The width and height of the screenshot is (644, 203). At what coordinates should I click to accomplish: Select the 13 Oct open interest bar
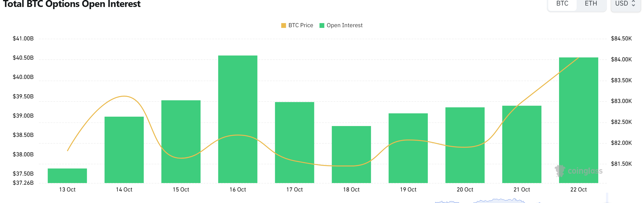(x=67, y=176)
